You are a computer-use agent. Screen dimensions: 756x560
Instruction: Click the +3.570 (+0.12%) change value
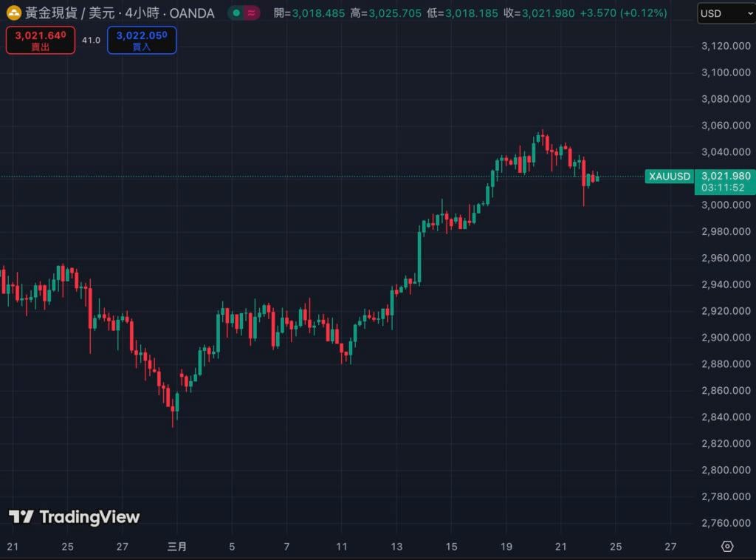[623, 13]
